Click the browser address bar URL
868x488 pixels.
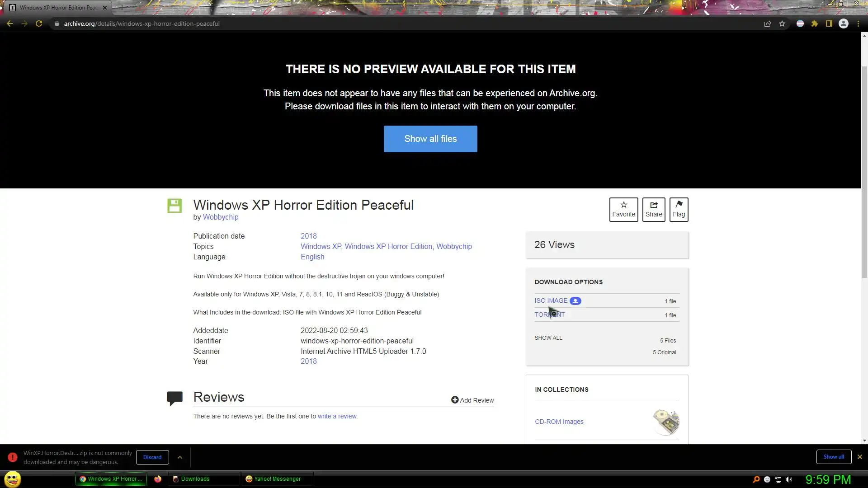(142, 23)
